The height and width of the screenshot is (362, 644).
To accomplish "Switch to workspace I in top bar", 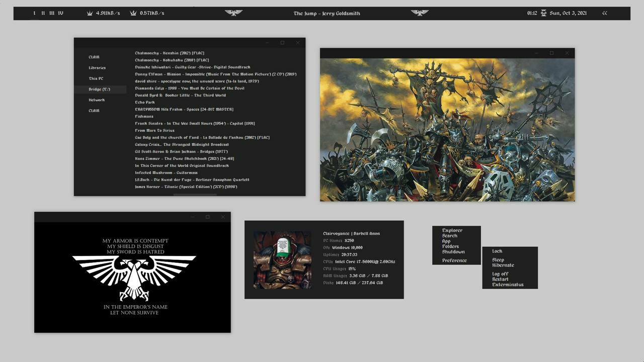I will tap(34, 13).
